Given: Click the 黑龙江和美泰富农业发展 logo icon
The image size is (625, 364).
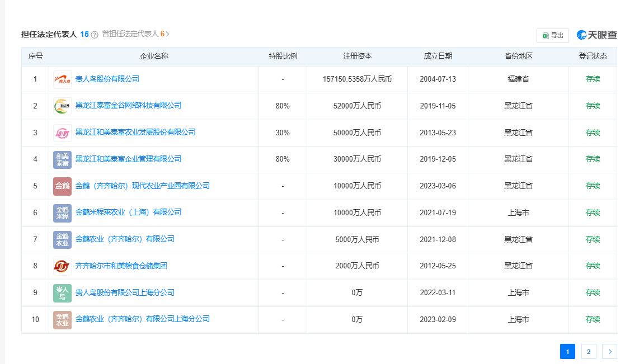Looking at the screenshot, I should coord(62,133).
